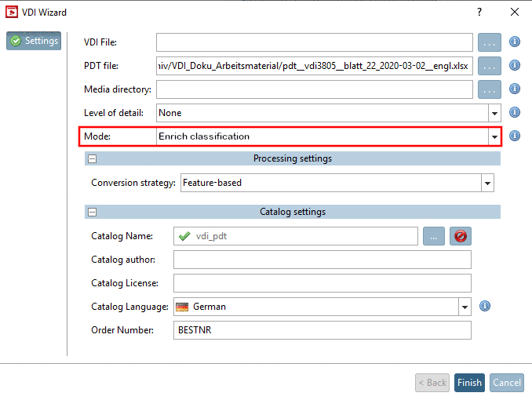Screen dimensions: 532x400
Task: Click into the Media directory field
Action: 315,89
